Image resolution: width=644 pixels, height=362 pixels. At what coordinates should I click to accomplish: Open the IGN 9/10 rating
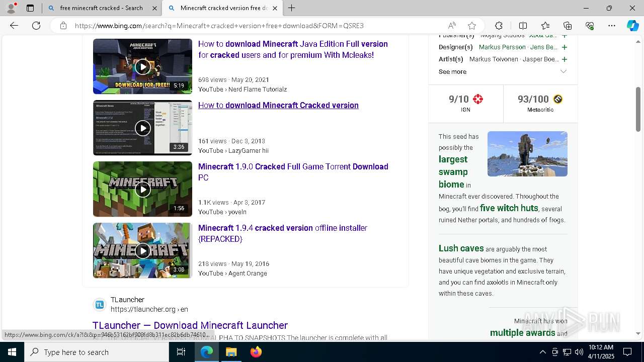(x=466, y=104)
